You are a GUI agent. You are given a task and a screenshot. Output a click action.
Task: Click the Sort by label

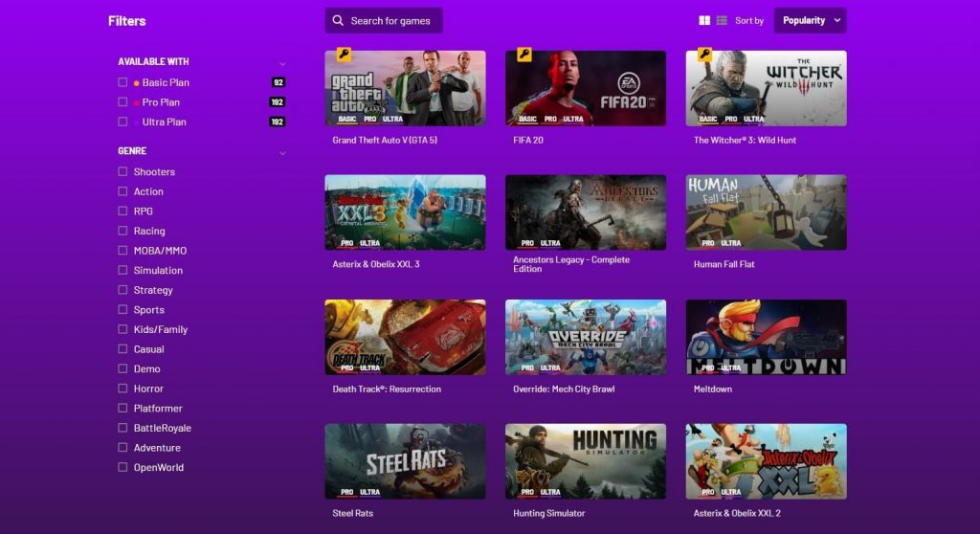[x=749, y=21]
